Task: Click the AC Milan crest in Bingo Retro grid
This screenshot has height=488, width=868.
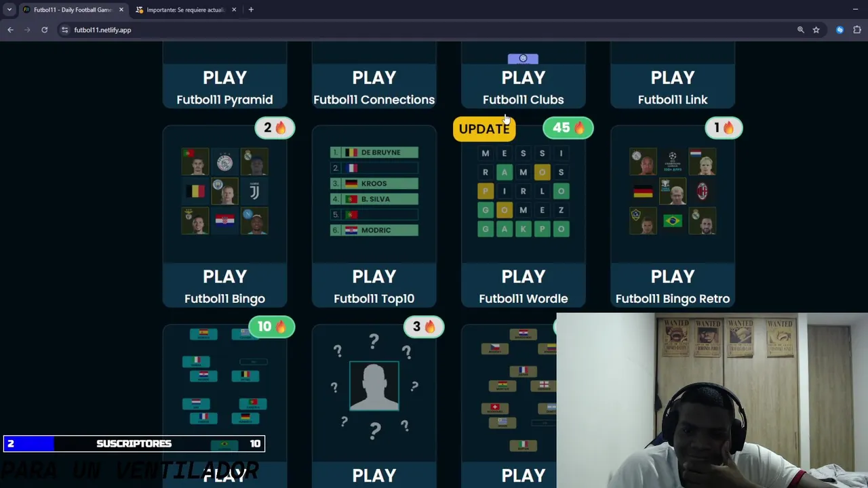Action: [x=702, y=191]
